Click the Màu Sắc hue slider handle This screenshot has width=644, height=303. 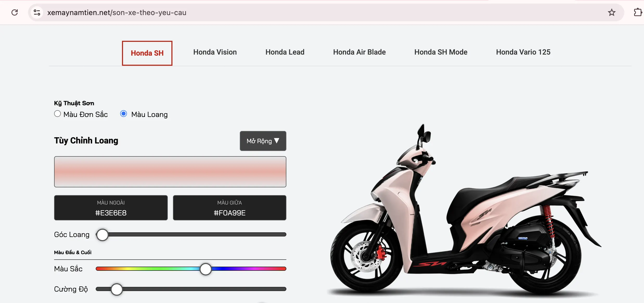[x=205, y=269]
